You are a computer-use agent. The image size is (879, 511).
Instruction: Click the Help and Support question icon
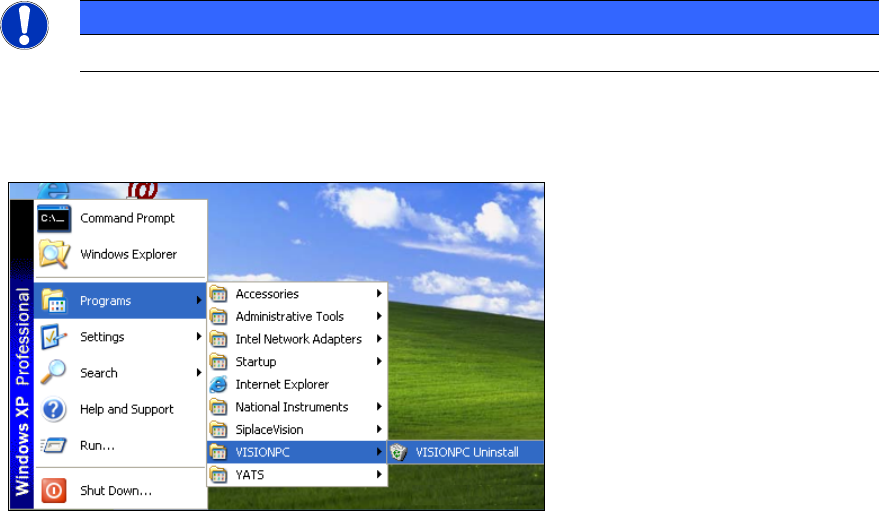click(54, 409)
